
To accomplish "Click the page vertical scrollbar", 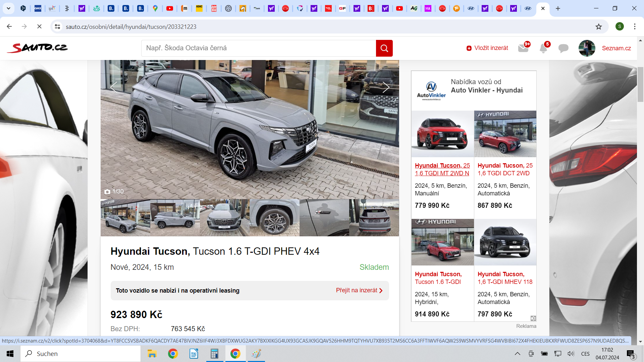I will (640, 85).
